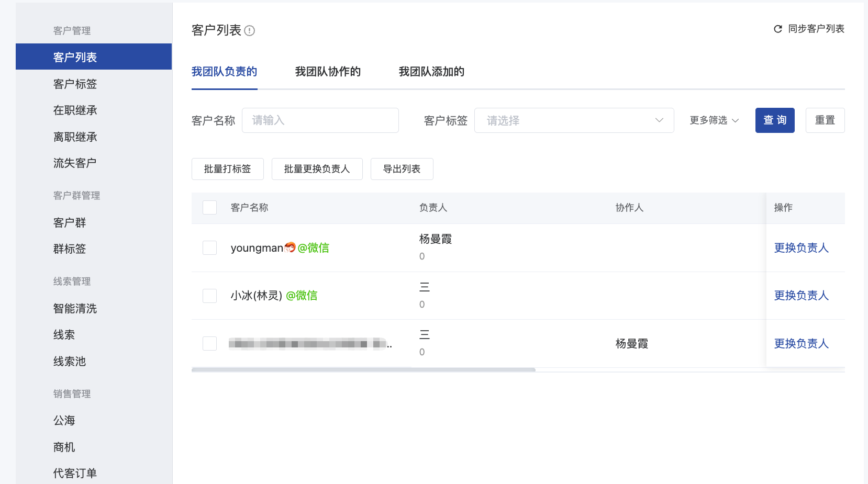The image size is (868, 484).
Task: Click 更换负责人 for 小冰(林灵) row
Action: tap(802, 295)
